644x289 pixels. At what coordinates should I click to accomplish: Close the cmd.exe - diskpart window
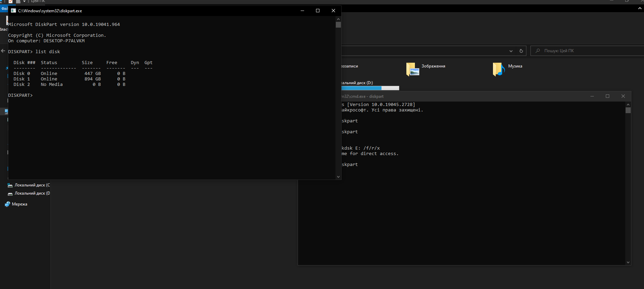tap(623, 96)
